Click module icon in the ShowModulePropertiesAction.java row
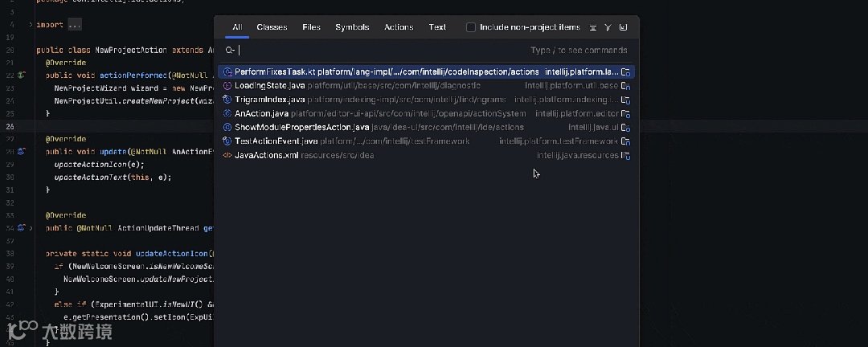The width and height of the screenshot is (868, 347). pyautogui.click(x=625, y=128)
